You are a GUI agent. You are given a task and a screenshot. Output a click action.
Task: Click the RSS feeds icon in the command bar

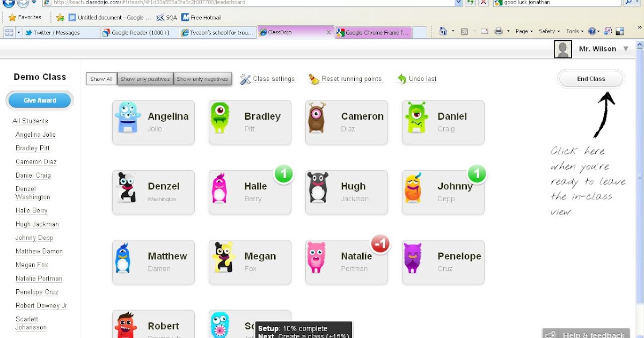tap(465, 32)
